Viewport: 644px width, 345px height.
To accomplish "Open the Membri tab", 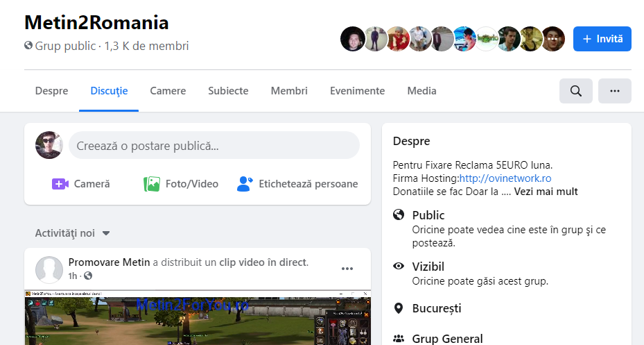I will pyautogui.click(x=289, y=91).
